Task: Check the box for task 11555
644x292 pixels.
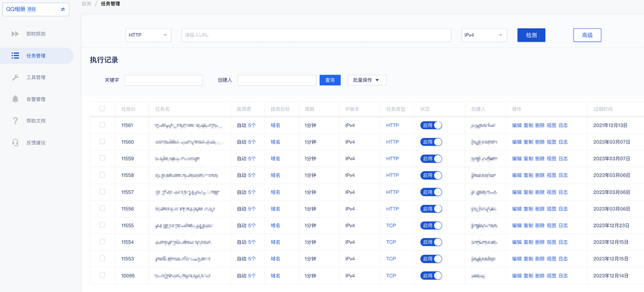Action: tap(102, 225)
